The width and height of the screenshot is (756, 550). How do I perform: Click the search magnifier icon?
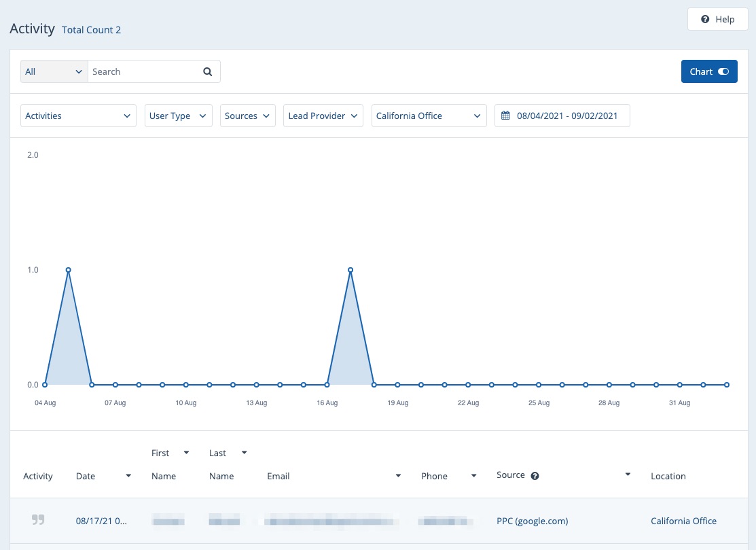[208, 71]
